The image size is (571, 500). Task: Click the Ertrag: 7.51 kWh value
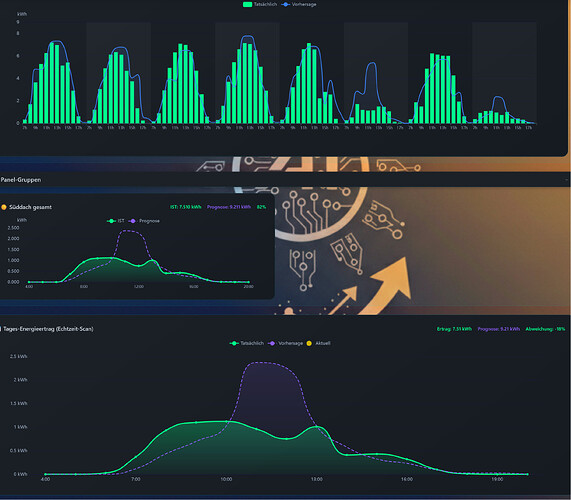(x=454, y=329)
